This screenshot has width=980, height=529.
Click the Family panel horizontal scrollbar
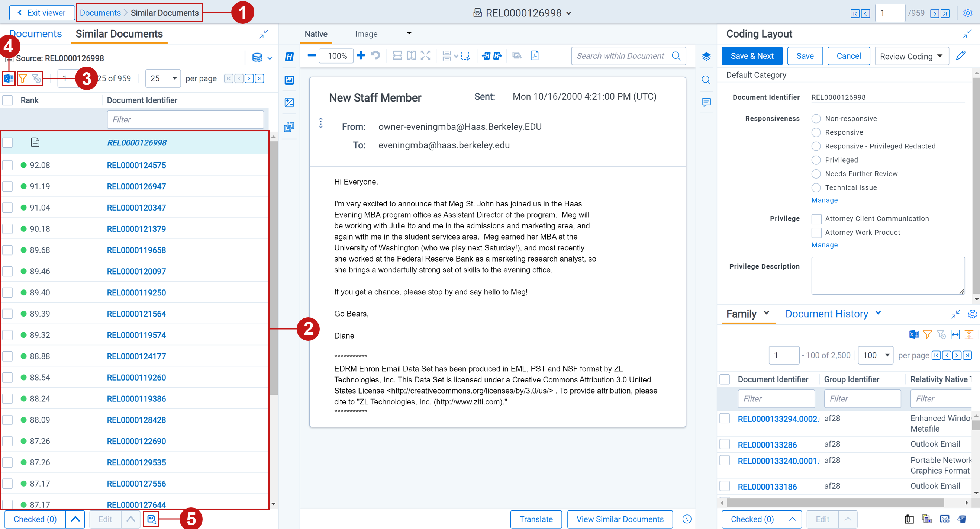click(835, 503)
